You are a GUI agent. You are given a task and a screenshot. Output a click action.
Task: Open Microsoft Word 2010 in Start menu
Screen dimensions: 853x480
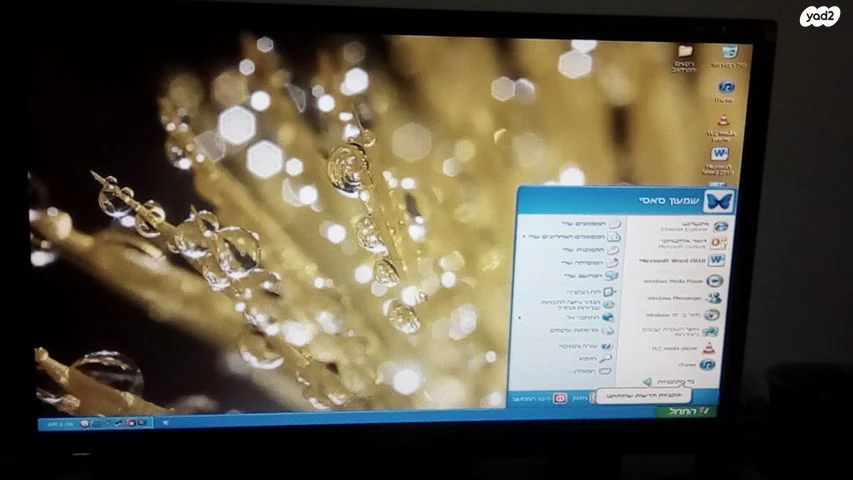tap(683, 261)
